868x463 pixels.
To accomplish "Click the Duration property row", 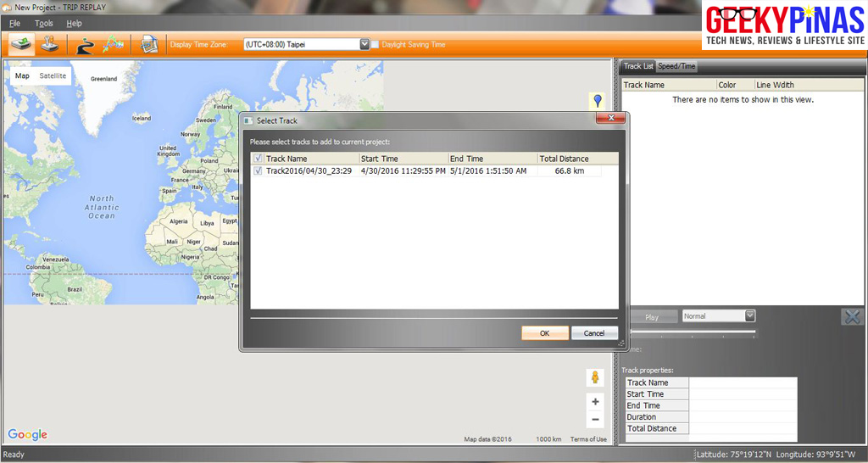I will pyautogui.click(x=711, y=417).
